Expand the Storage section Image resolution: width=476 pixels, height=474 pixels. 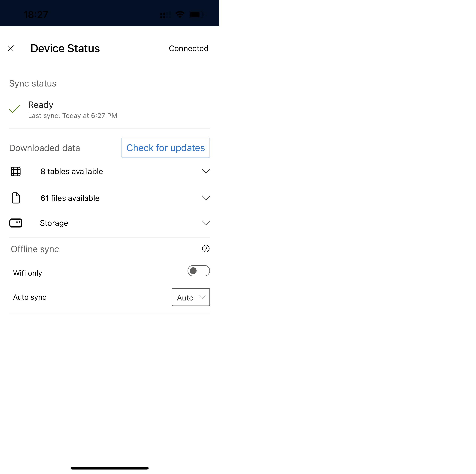206,223
